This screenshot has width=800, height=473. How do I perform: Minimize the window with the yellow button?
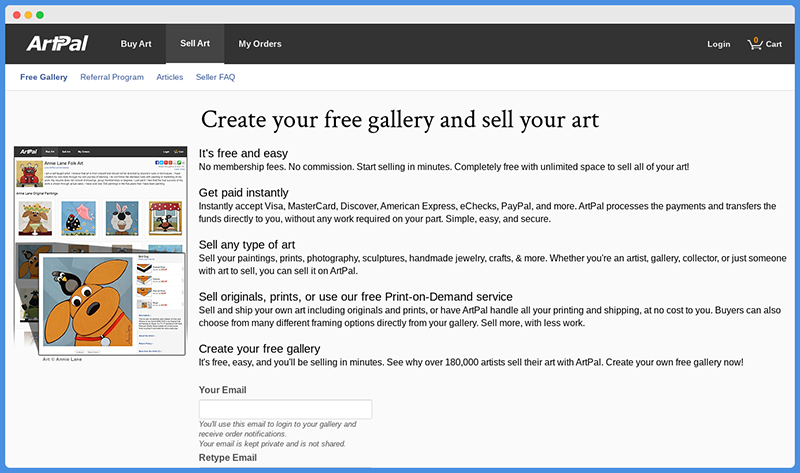28,15
